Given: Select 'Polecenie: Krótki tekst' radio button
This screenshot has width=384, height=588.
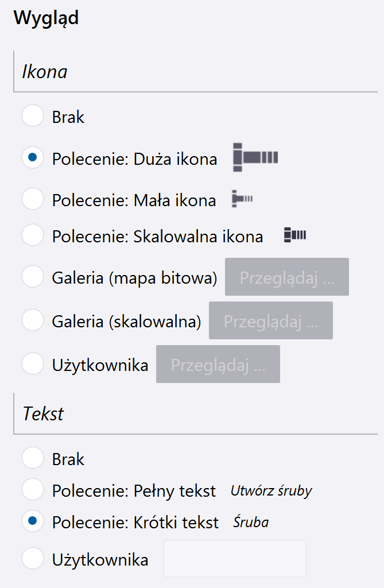Looking at the screenshot, I should coord(33,521).
